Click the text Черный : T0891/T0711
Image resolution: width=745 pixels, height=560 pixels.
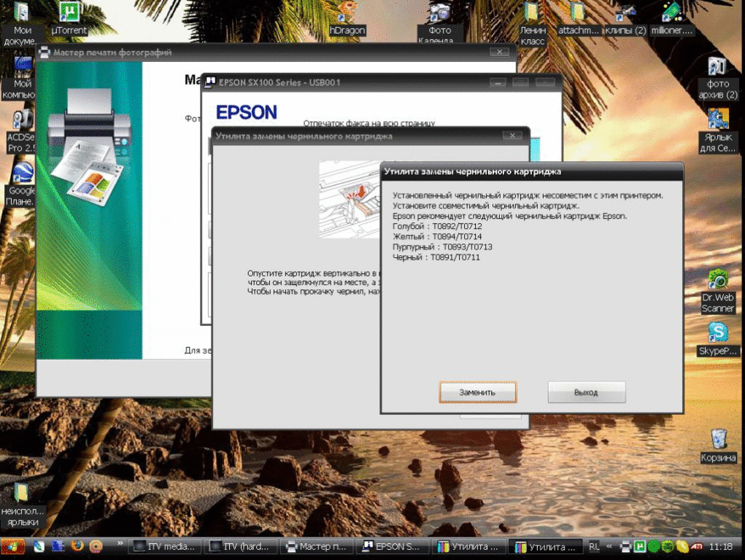point(436,257)
